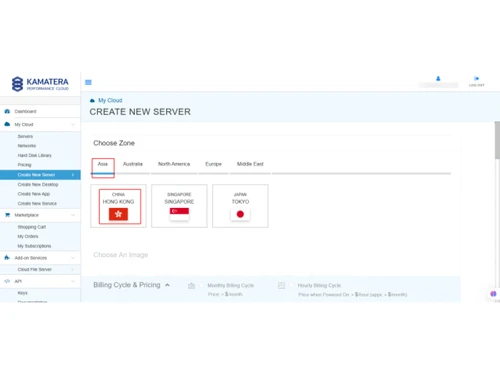Click the cloud icon beside My Cloud breadcrumb
The image size is (500, 375).
click(x=92, y=100)
